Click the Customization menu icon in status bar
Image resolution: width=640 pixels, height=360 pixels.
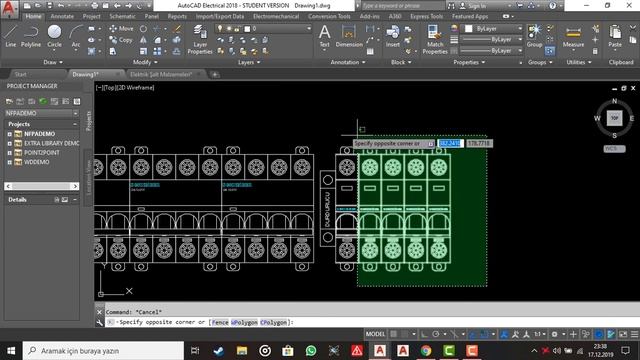coord(634,334)
